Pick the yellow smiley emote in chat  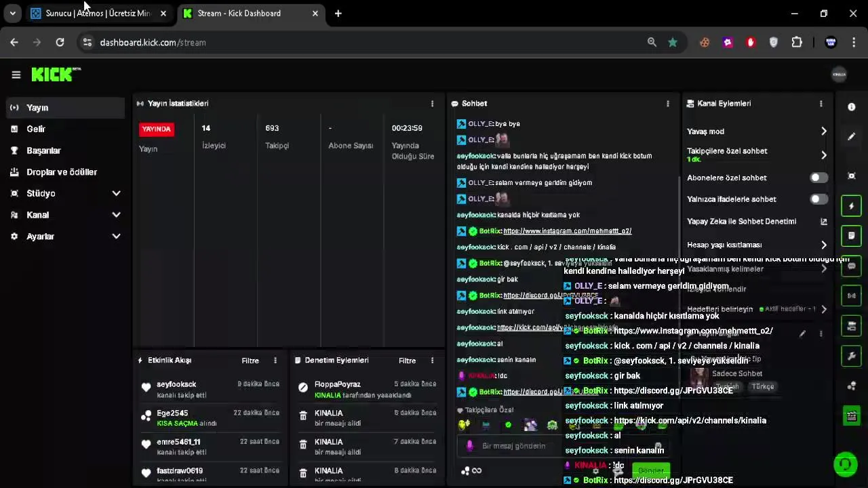click(464, 426)
